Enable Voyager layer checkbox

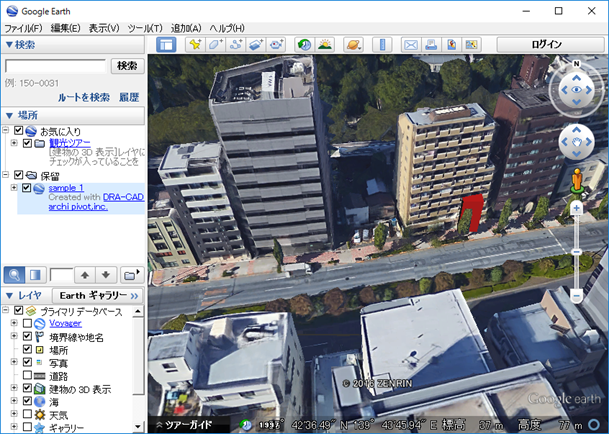pos(27,323)
